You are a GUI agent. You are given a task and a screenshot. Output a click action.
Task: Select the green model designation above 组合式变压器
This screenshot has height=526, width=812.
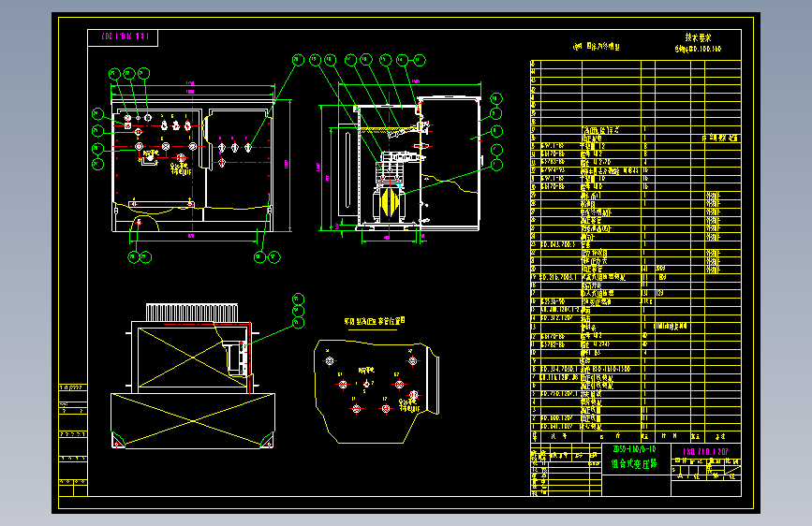click(634, 449)
